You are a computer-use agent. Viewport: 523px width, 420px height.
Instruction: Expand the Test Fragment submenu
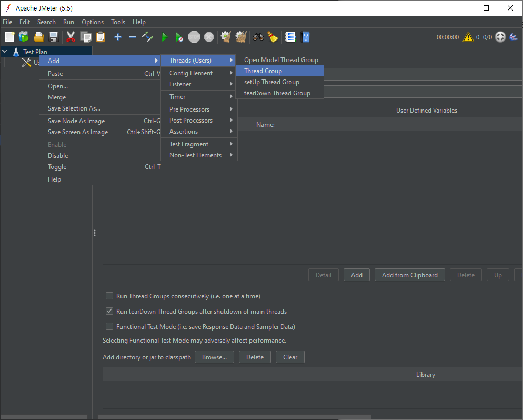(199, 144)
